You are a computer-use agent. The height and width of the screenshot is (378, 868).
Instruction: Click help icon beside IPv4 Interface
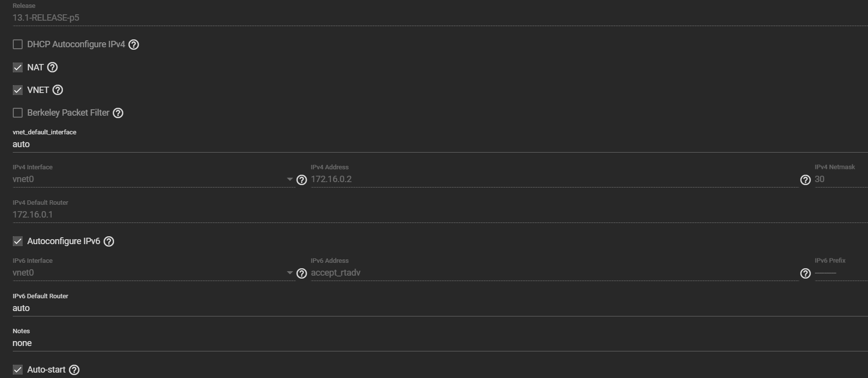[302, 180]
